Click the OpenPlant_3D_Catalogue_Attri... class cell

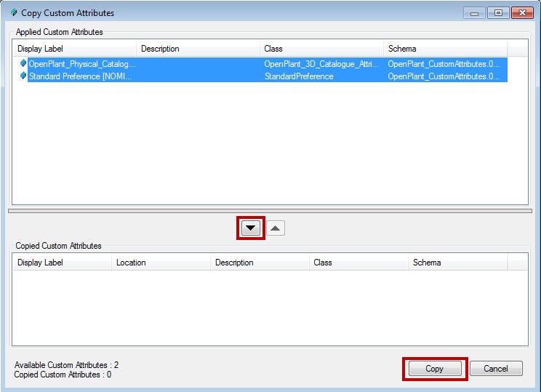tap(321, 64)
